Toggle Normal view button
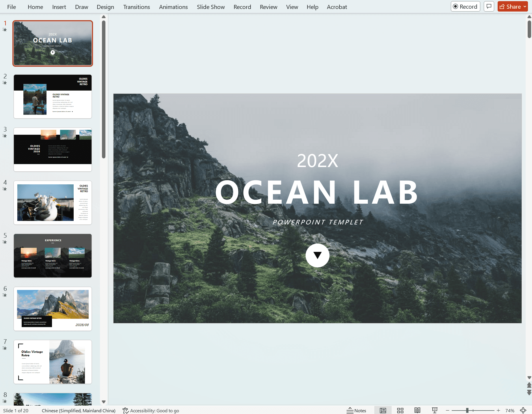The image size is (532, 414). coord(383,411)
